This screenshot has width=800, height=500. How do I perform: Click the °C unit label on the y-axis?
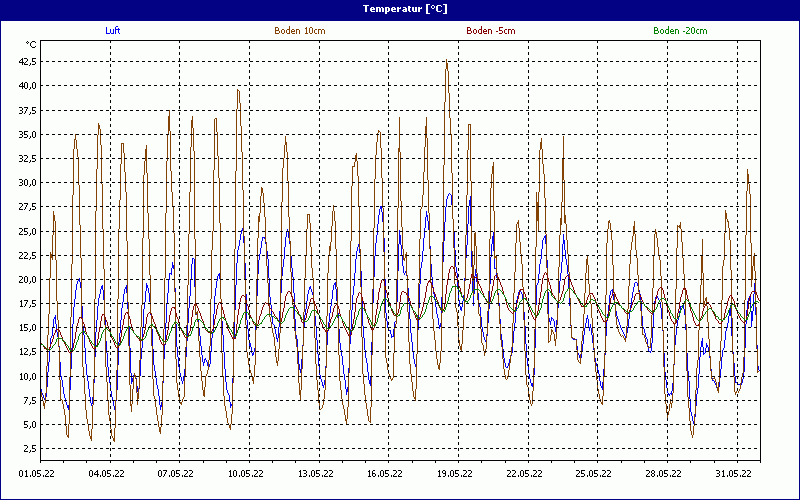31,45
